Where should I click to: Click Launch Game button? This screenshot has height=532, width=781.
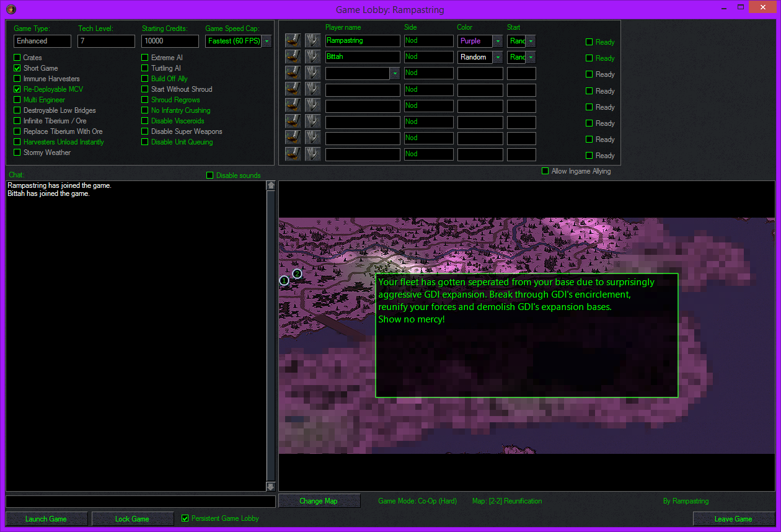click(x=46, y=519)
